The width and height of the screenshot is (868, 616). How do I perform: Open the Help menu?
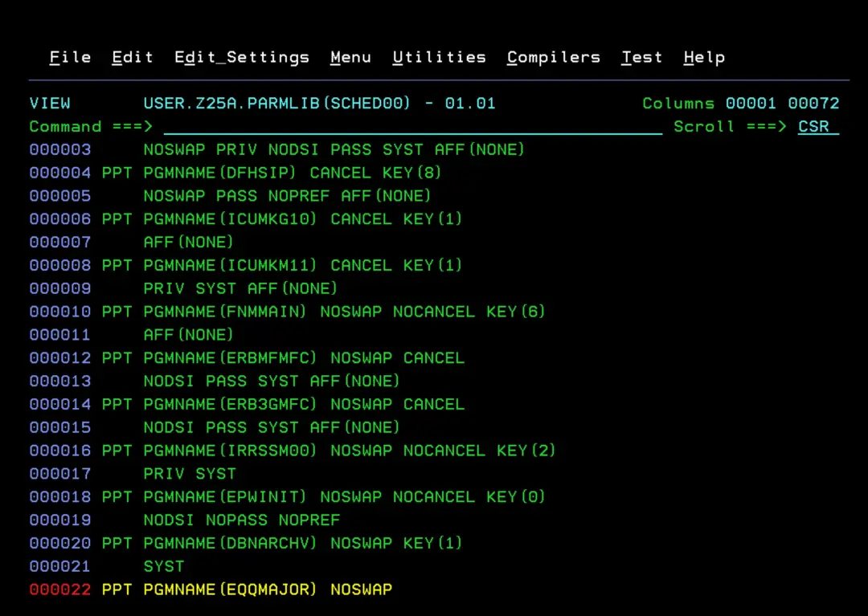(704, 58)
